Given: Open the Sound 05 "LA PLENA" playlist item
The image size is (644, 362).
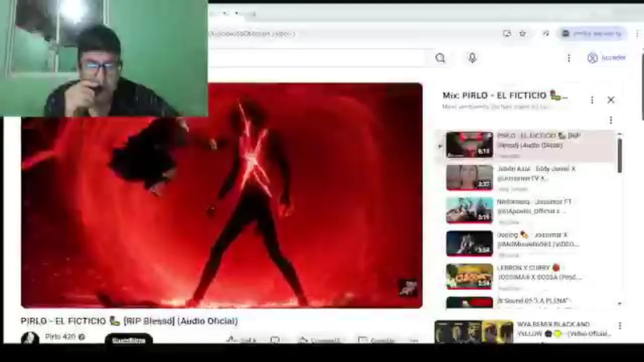Looking at the screenshot, I should click(x=529, y=302).
